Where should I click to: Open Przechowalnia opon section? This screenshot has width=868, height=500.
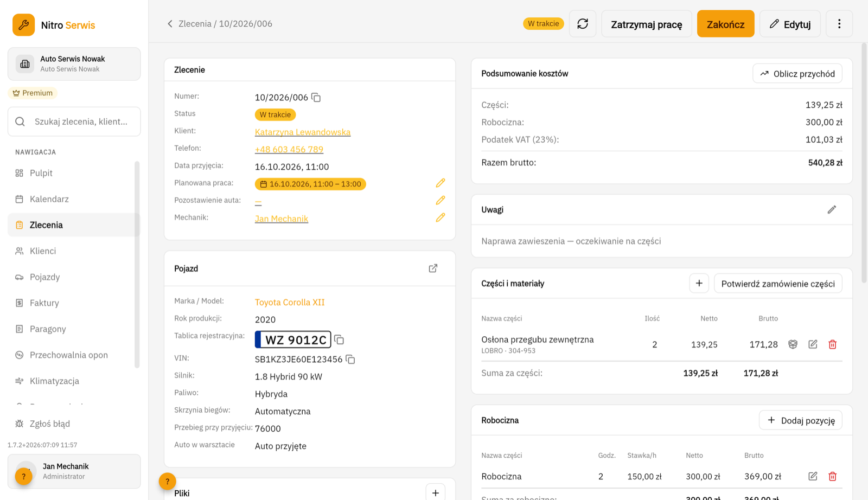74,355
